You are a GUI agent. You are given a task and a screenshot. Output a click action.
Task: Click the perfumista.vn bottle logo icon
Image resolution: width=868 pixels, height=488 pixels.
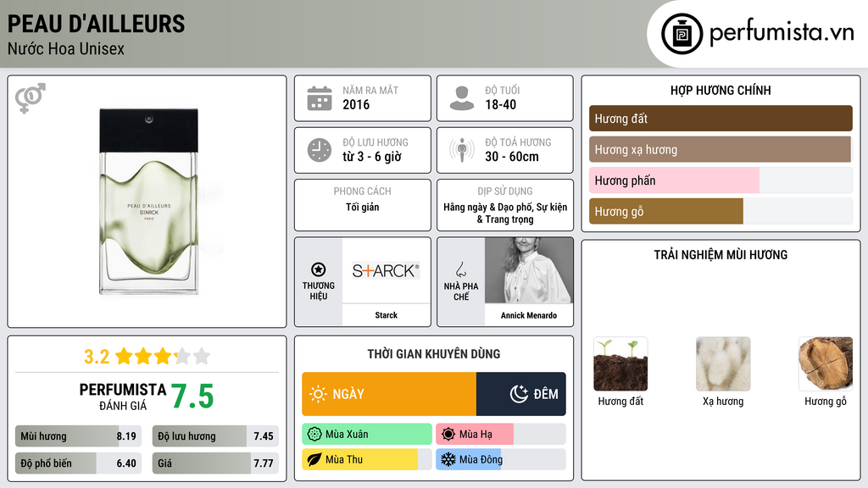pyautogui.click(x=682, y=34)
